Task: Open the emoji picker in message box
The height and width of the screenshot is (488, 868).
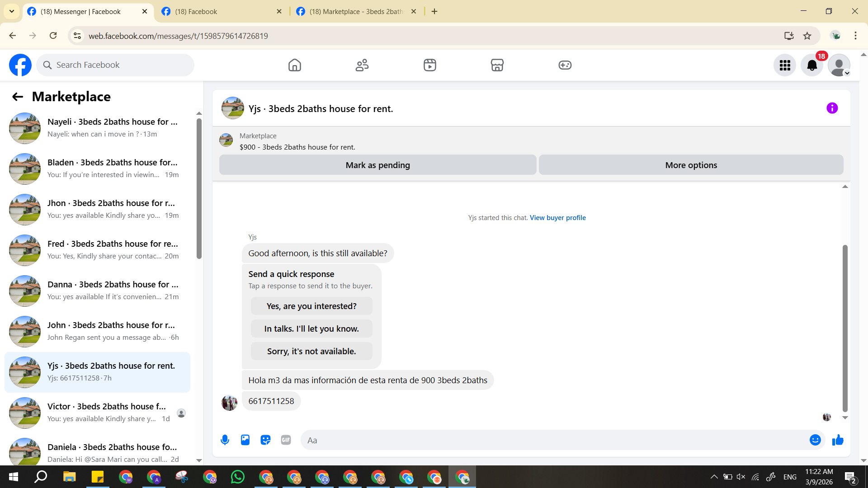Action: [x=815, y=440]
